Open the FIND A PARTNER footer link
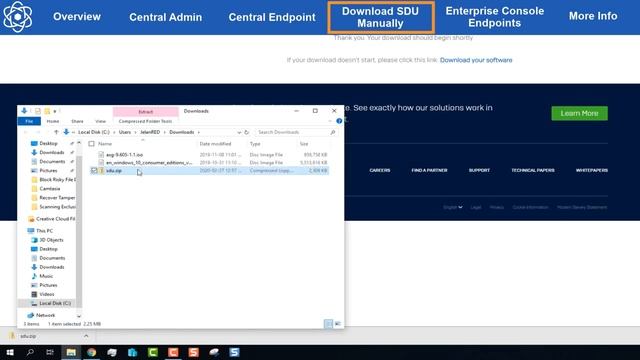This screenshot has width=640, height=360. (x=429, y=170)
